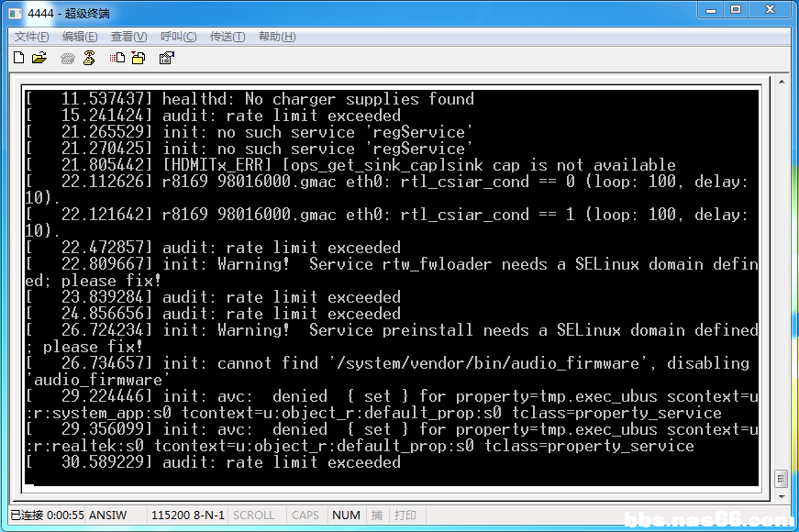This screenshot has height=532, width=799.
Task: Click the 15.241424 audit rate limit line
Action: (213, 116)
